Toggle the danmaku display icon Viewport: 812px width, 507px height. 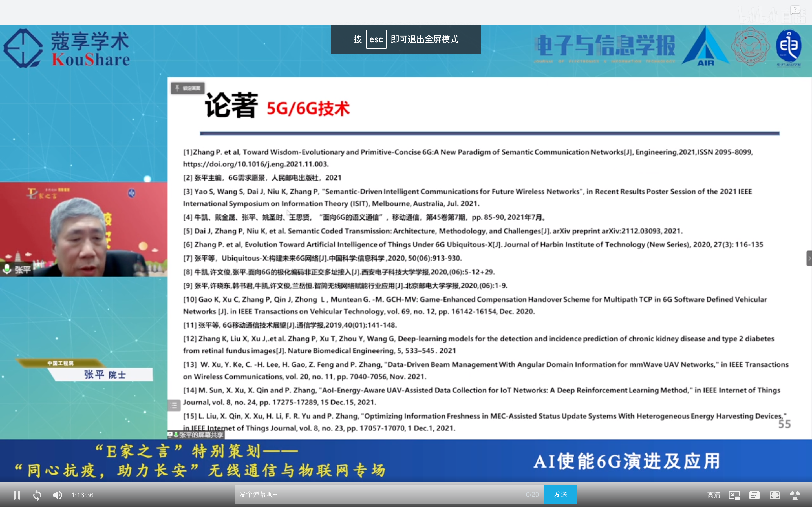(754, 495)
